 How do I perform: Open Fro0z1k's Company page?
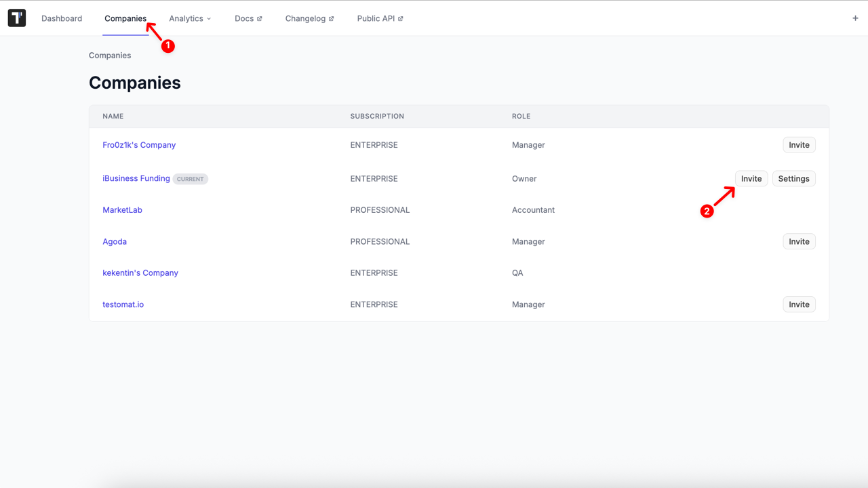pyautogui.click(x=139, y=144)
